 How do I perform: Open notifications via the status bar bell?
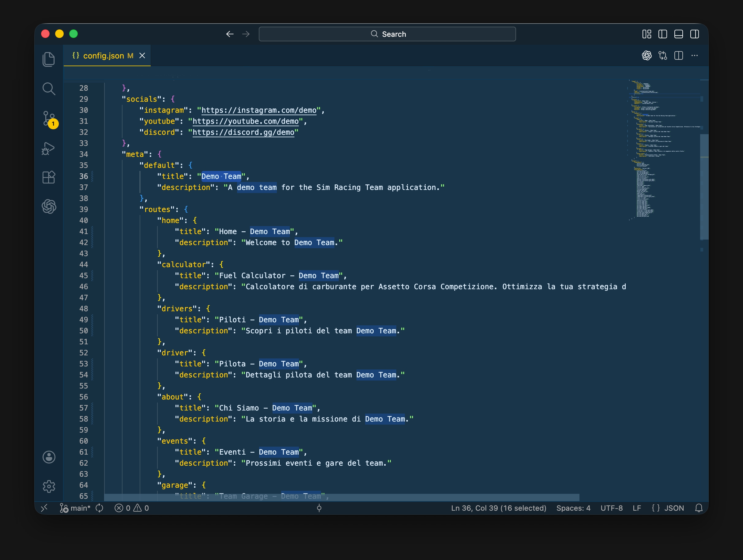click(x=699, y=508)
